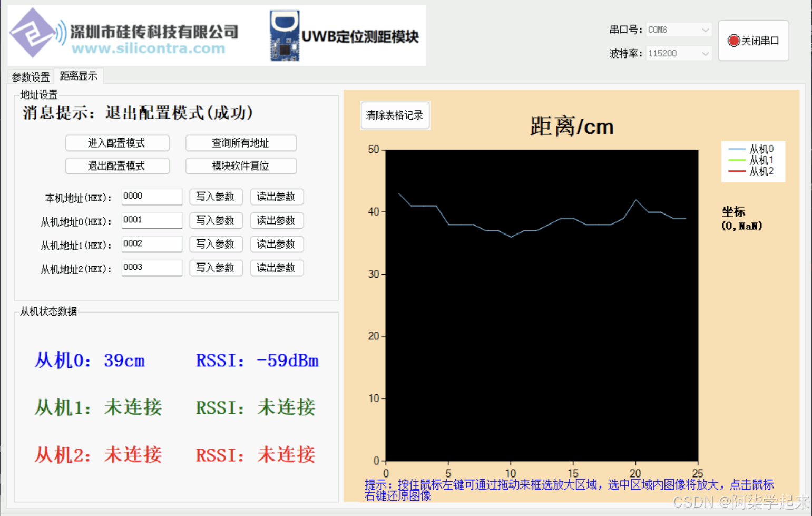Click the red RSSI: 未连接 status text
The width and height of the screenshot is (812, 516).
256,454
